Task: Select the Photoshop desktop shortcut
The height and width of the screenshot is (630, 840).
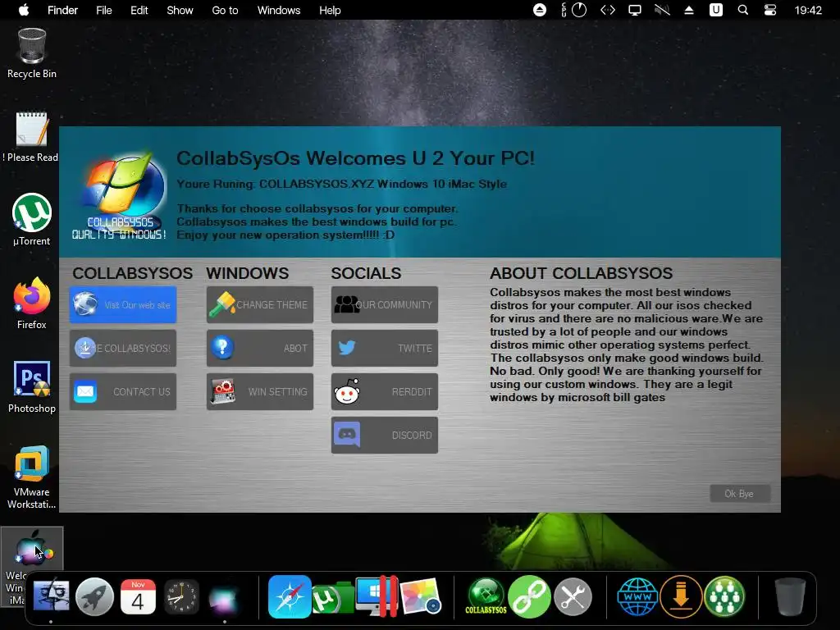Action: click(32, 387)
